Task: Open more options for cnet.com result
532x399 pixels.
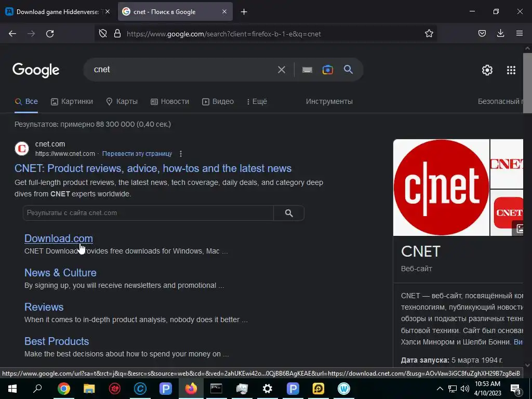Action: [181, 154]
